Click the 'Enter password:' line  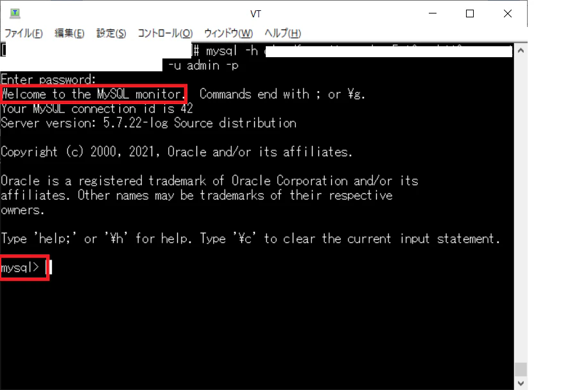click(48, 80)
